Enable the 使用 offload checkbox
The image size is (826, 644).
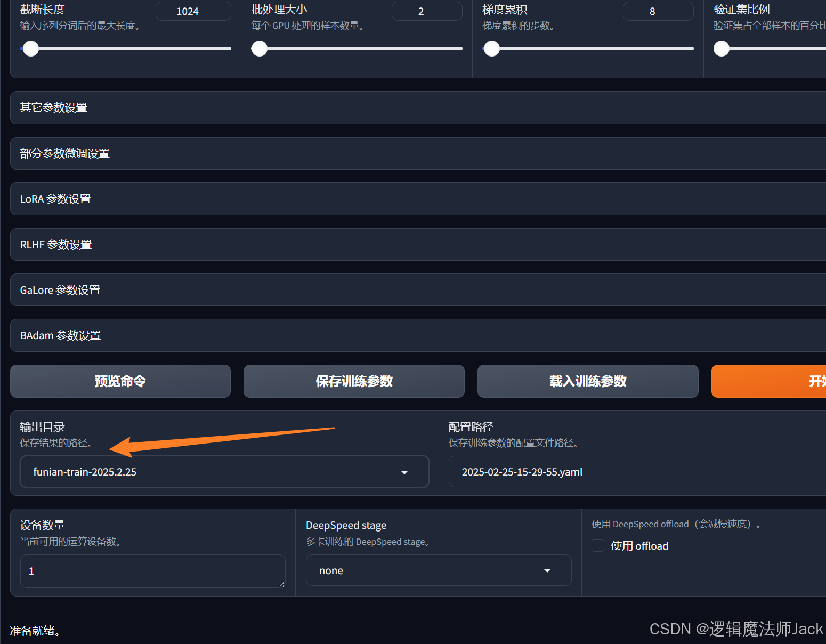(598, 545)
